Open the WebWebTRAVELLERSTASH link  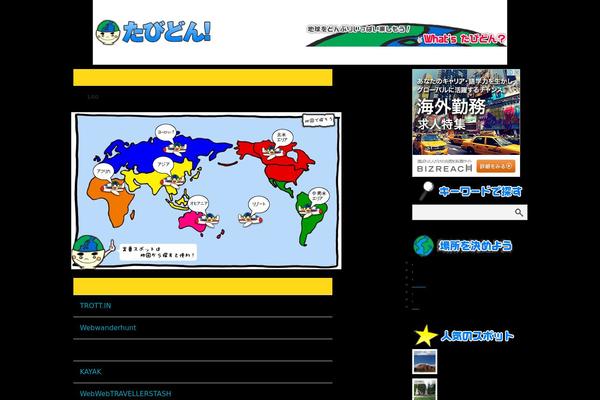pos(126,393)
